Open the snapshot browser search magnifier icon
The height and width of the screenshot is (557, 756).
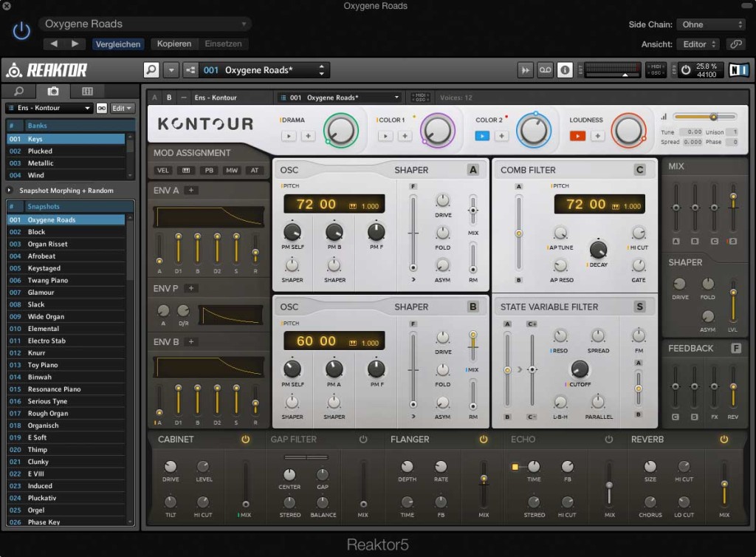point(18,91)
